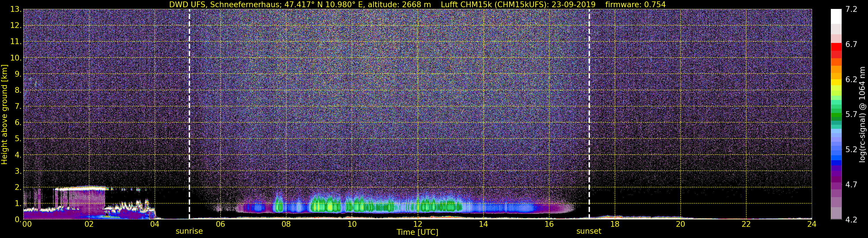Screen dimensions: 868x238
Task: Click the colorbar value "7.2"
Action: click(x=851, y=10)
